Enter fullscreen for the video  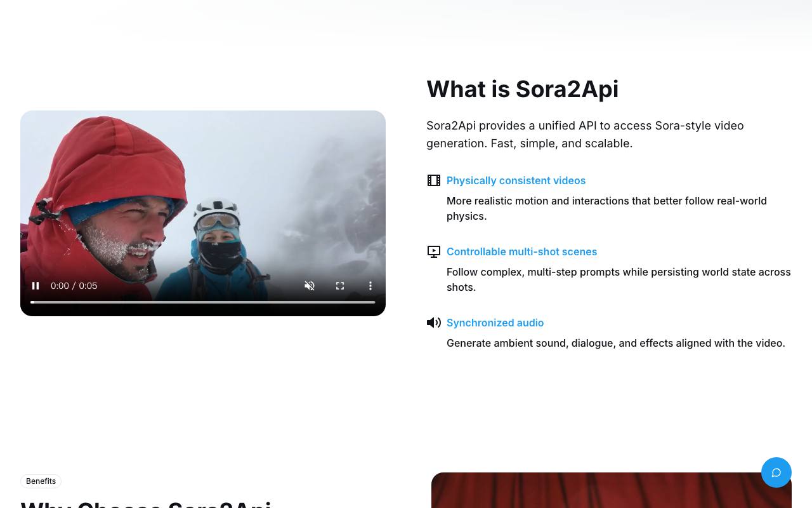pos(340,286)
